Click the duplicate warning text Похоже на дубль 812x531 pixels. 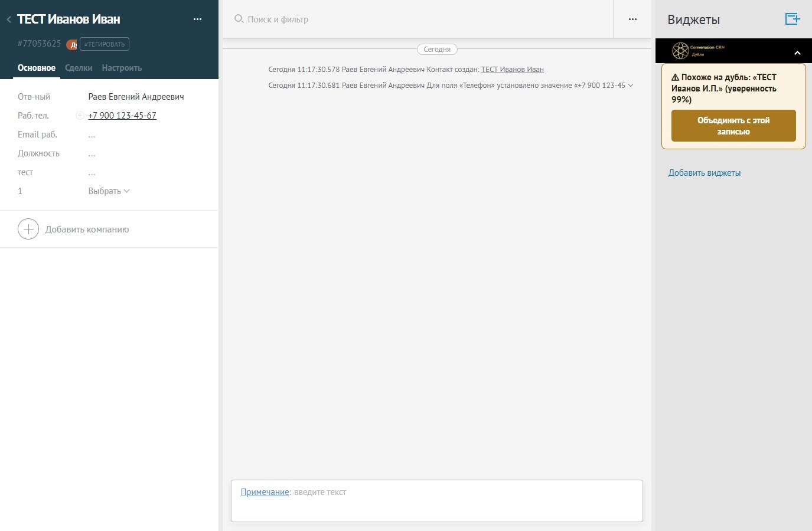click(724, 88)
